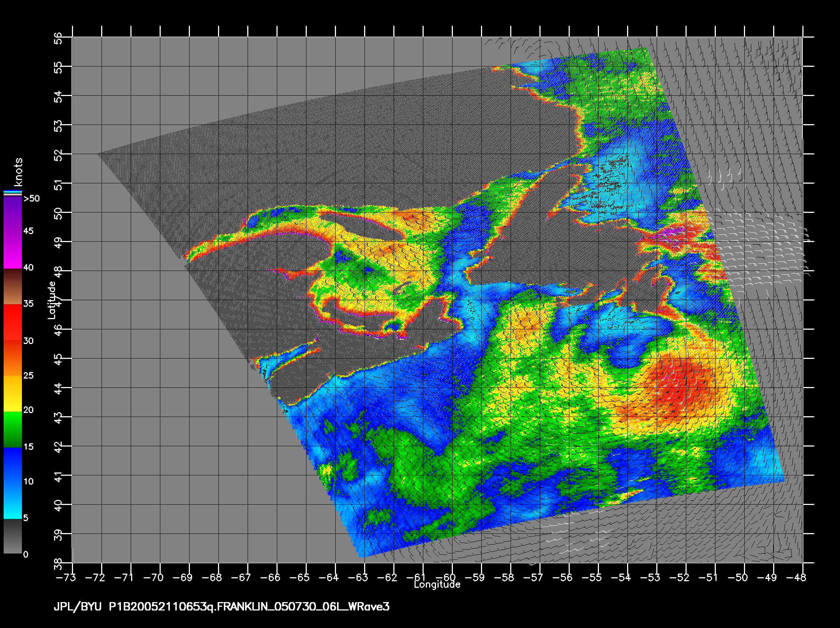This screenshot has width=840, height=628.
Task: Click the '15' color scale label
Action: [x=28, y=447]
